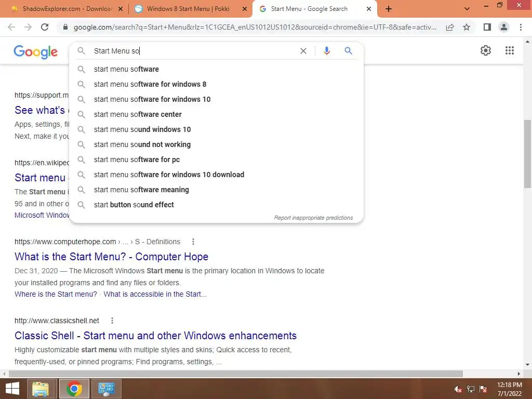Click horizontal scrollbar right arrow
This screenshot has height=399, width=532.
coord(518,374)
